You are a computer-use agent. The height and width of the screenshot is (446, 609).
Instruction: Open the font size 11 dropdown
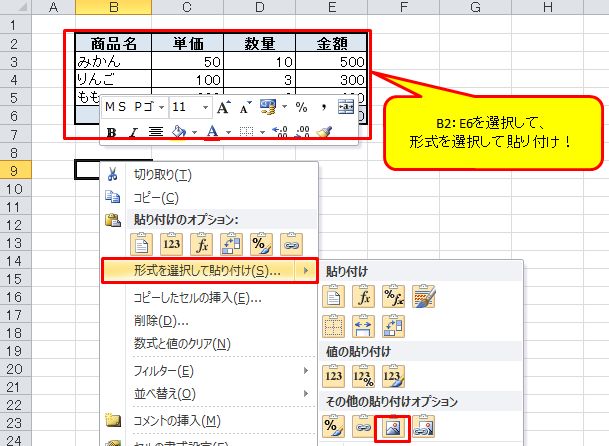(x=205, y=108)
